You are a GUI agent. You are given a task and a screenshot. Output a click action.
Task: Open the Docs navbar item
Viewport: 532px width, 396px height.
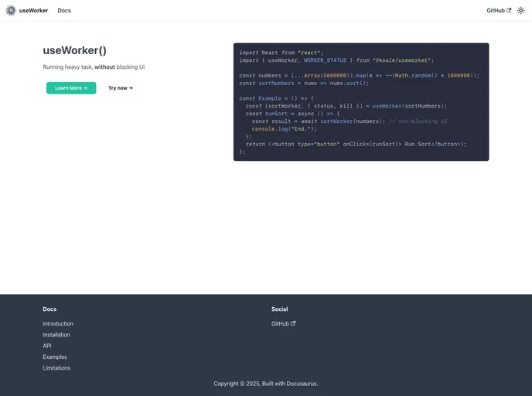64,11
